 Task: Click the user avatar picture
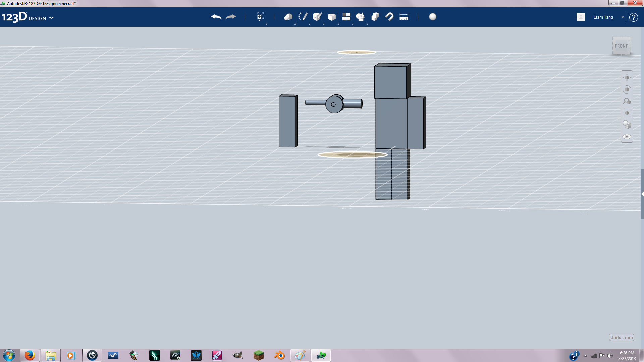(x=581, y=17)
